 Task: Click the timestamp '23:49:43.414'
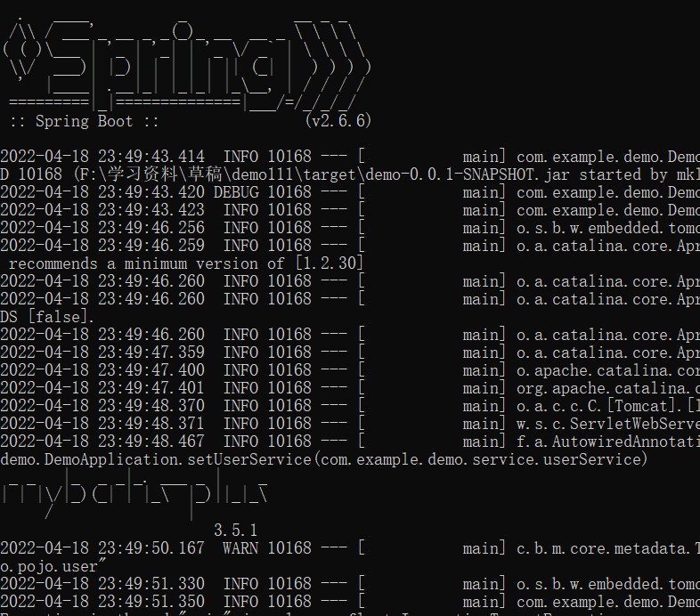click(151, 157)
